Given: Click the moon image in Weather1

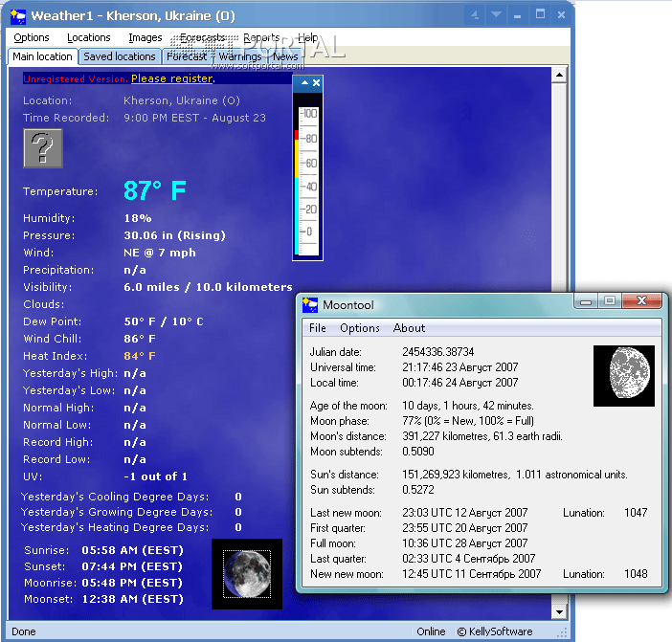Looking at the screenshot, I should (246, 574).
